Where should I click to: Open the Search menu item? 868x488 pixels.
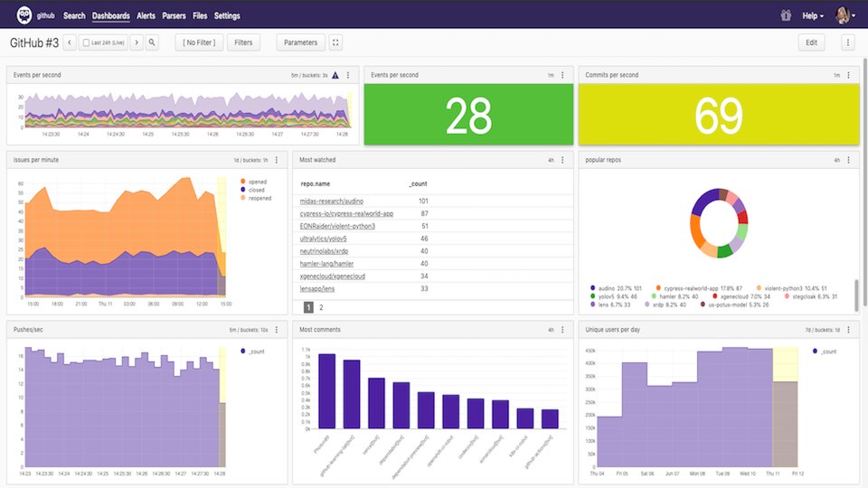(x=74, y=16)
